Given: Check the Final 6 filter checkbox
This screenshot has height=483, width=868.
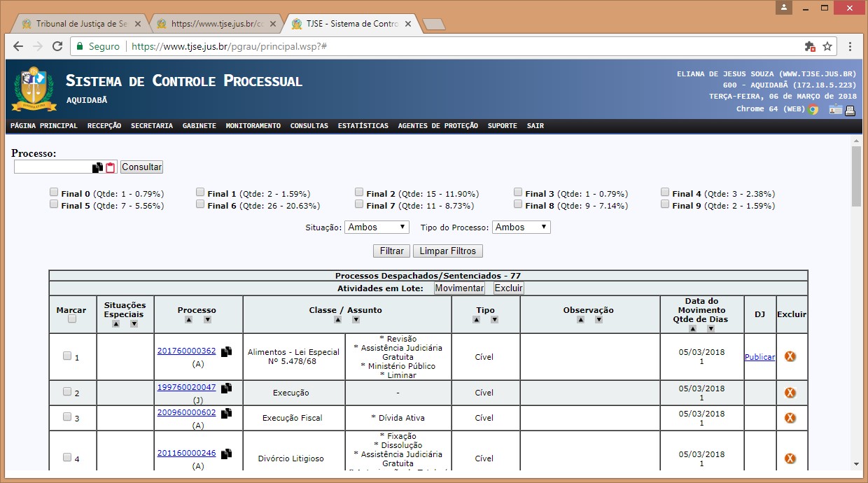Looking at the screenshot, I should [201, 204].
